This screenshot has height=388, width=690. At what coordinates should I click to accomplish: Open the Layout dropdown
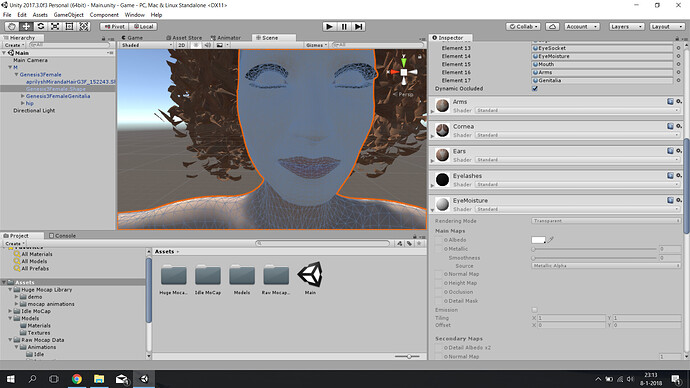pos(667,26)
